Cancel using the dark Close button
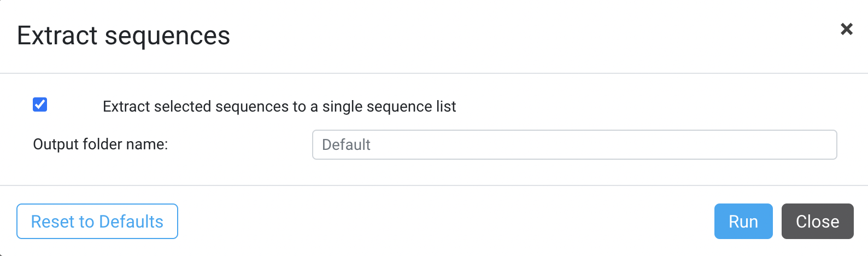 pyautogui.click(x=817, y=221)
